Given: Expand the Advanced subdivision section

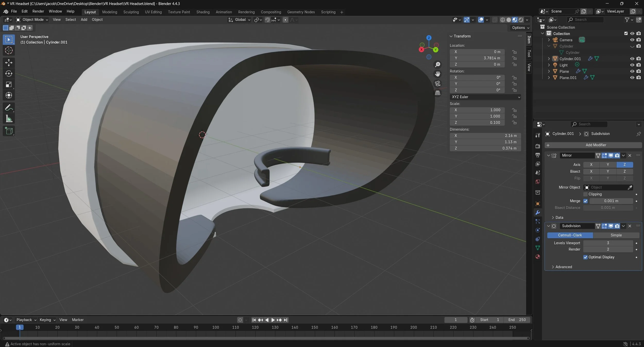Looking at the screenshot, I should pos(563,267).
